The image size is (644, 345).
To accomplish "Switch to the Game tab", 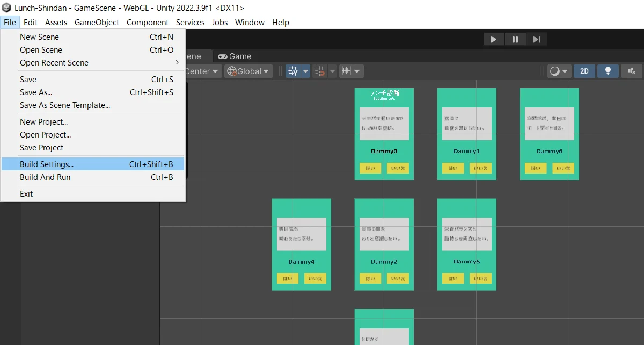I will 235,56.
